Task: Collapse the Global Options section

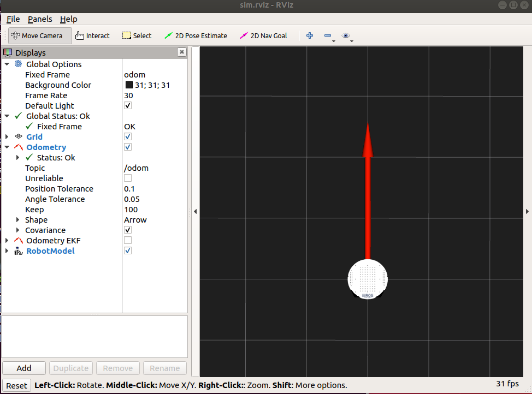Action: tap(7, 64)
